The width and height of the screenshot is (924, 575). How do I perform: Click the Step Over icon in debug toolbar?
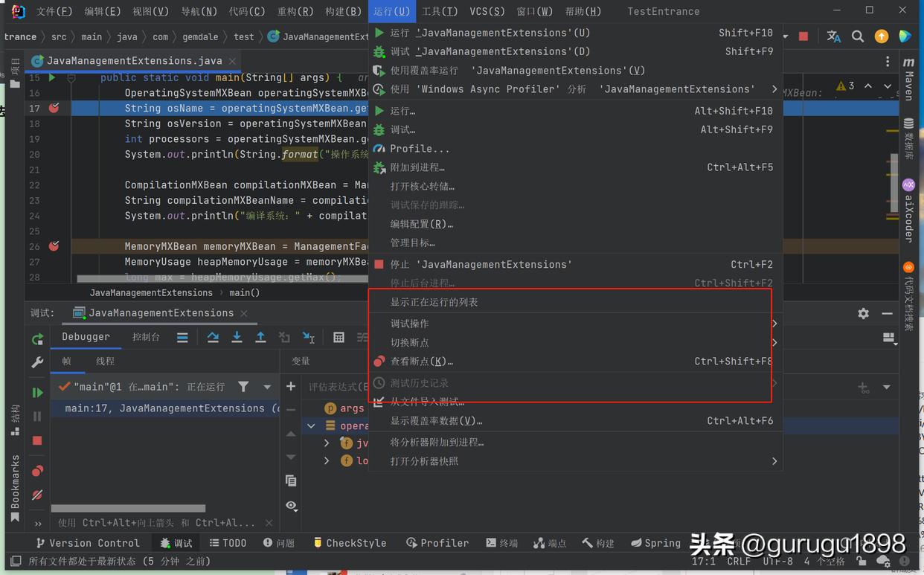(x=213, y=336)
